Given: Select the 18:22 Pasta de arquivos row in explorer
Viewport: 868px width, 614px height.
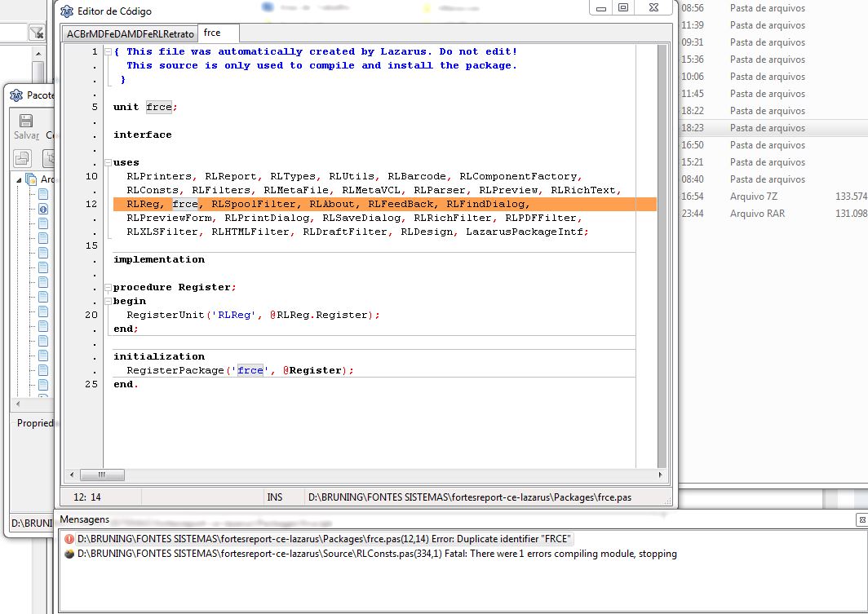Looking at the screenshot, I should pos(773,111).
